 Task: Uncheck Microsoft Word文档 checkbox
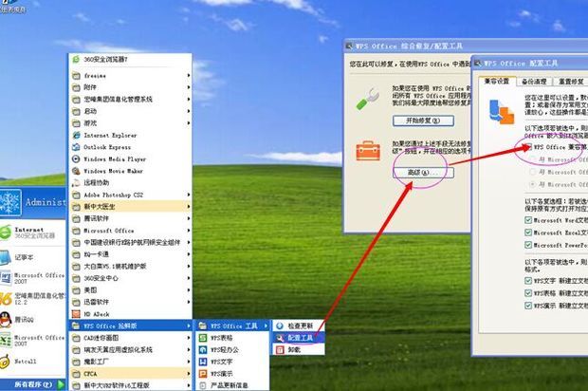(x=528, y=220)
